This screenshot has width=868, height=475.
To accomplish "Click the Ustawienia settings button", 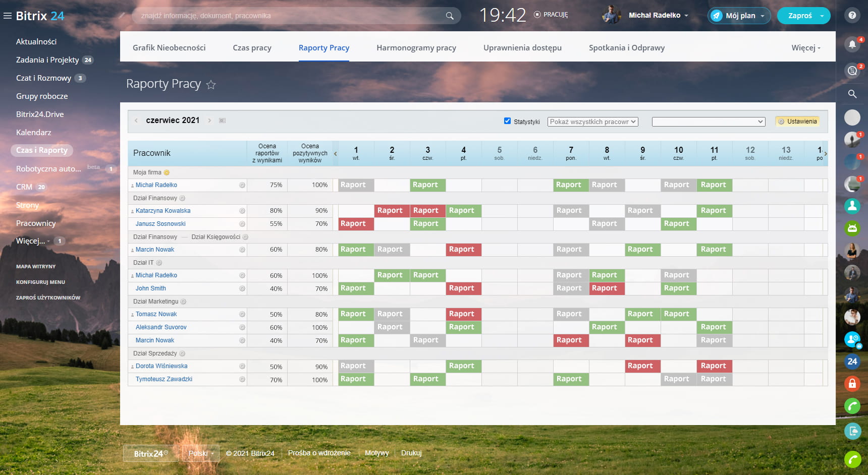I will (x=797, y=122).
